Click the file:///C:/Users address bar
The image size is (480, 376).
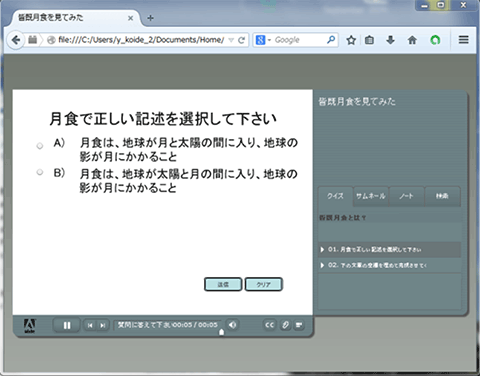click(141, 40)
